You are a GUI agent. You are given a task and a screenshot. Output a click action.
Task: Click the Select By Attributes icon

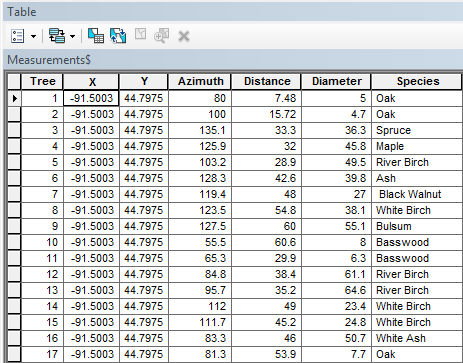pyautogui.click(x=96, y=36)
